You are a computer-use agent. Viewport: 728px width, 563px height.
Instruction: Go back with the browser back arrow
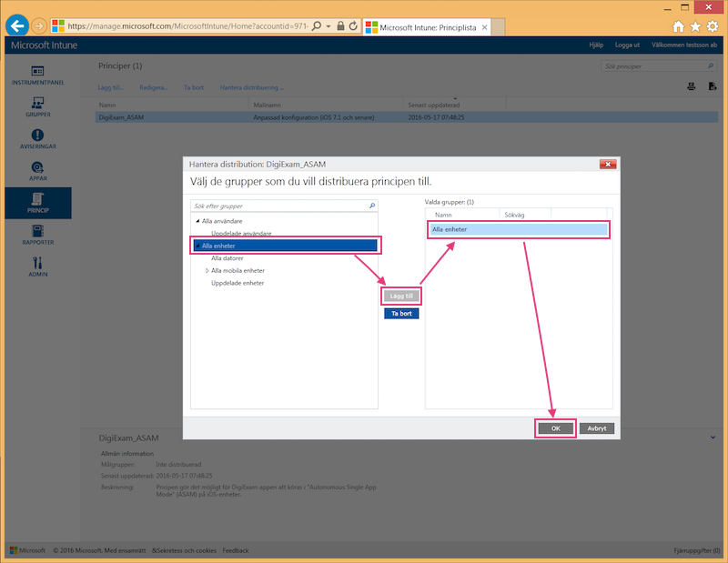coord(17,26)
